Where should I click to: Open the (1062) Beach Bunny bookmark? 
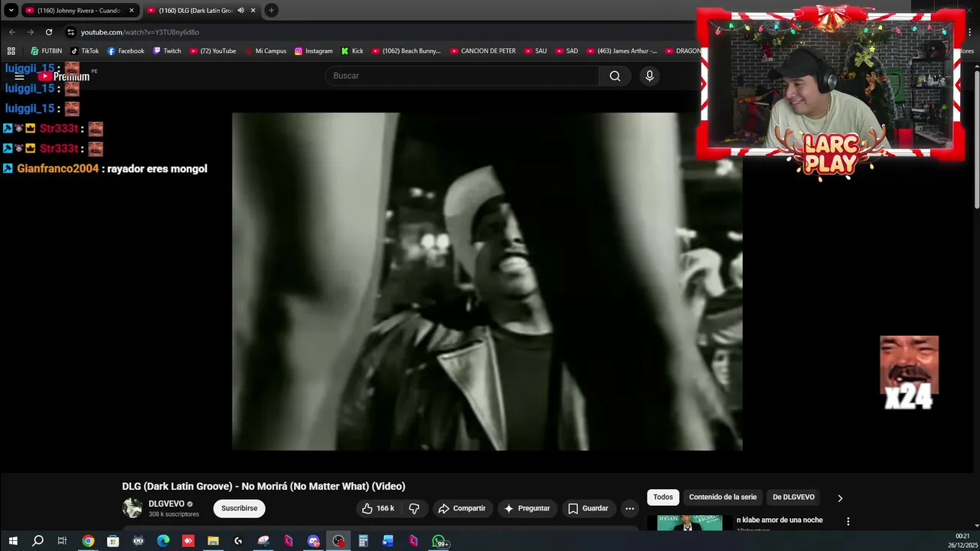point(406,51)
